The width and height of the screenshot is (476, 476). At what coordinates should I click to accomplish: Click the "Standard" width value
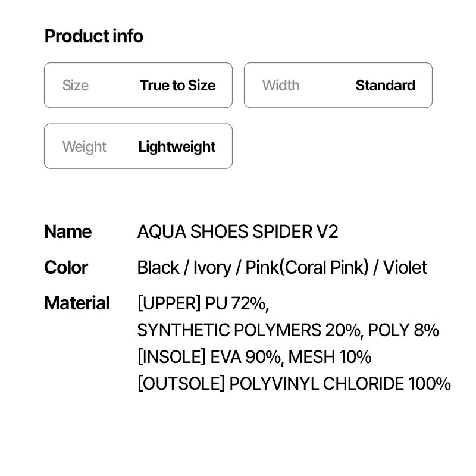pos(385,86)
